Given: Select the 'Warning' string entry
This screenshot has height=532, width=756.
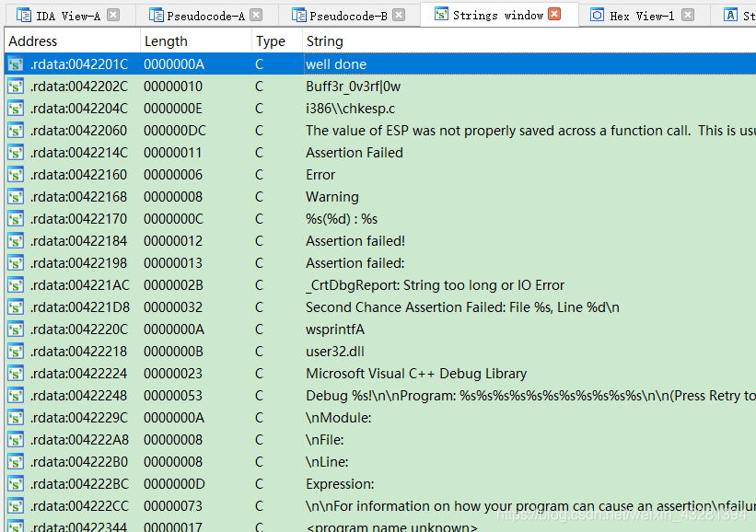Looking at the screenshot, I should tap(332, 197).
